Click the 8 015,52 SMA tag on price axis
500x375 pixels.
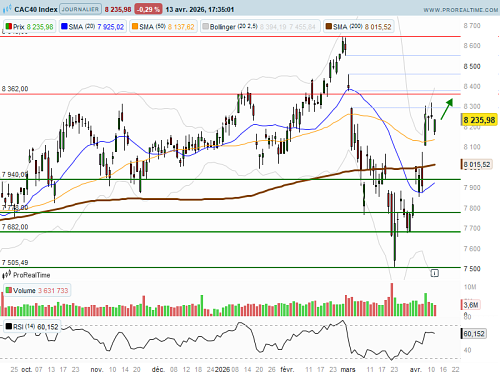(x=477, y=164)
